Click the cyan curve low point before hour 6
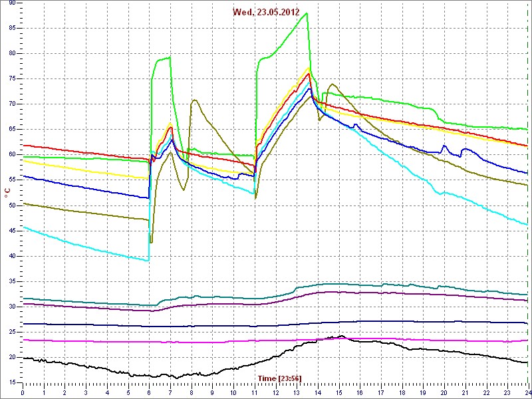The image size is (532, 399). coord(148,261)
